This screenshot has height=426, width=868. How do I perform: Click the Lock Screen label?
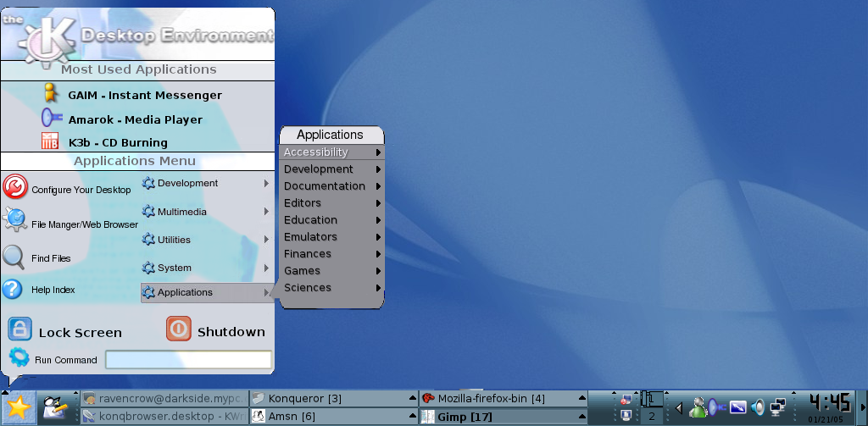point(81,333)
